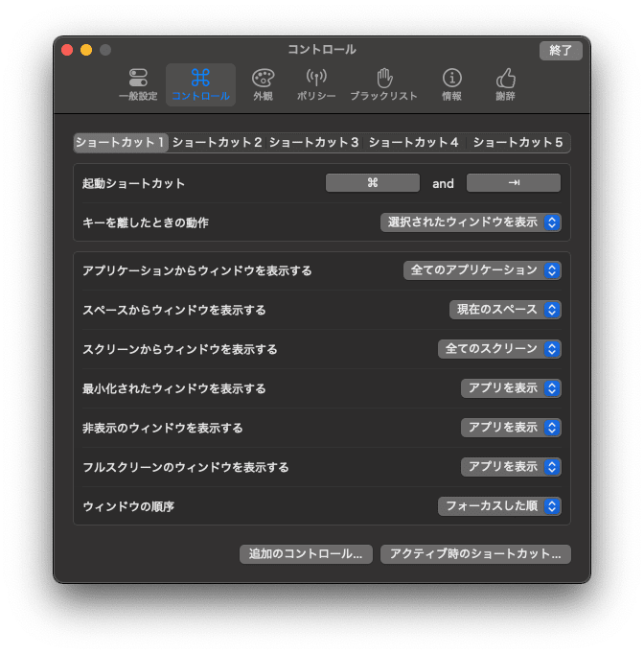The width and height of the screenshot is (644, 654).
Task: Click the "and" text between shortcut fields
Action: pyautogui.click(x=443, y=183)
